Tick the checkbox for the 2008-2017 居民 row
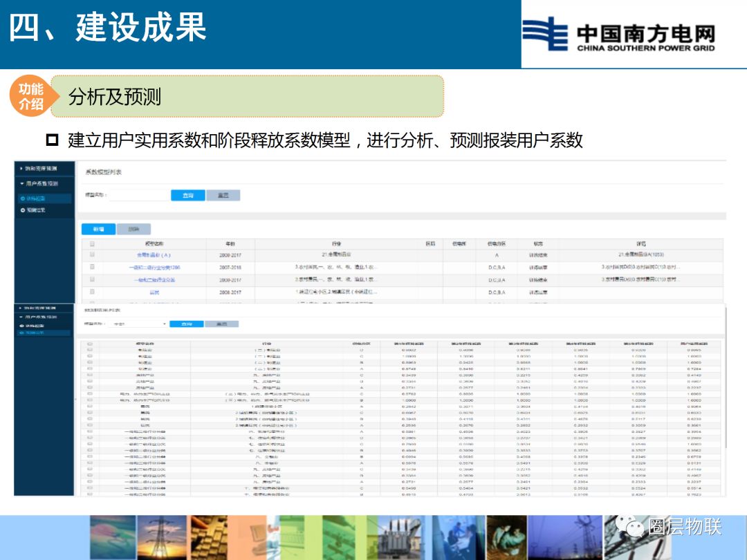747x560 pixels. [x=93, y=292]
